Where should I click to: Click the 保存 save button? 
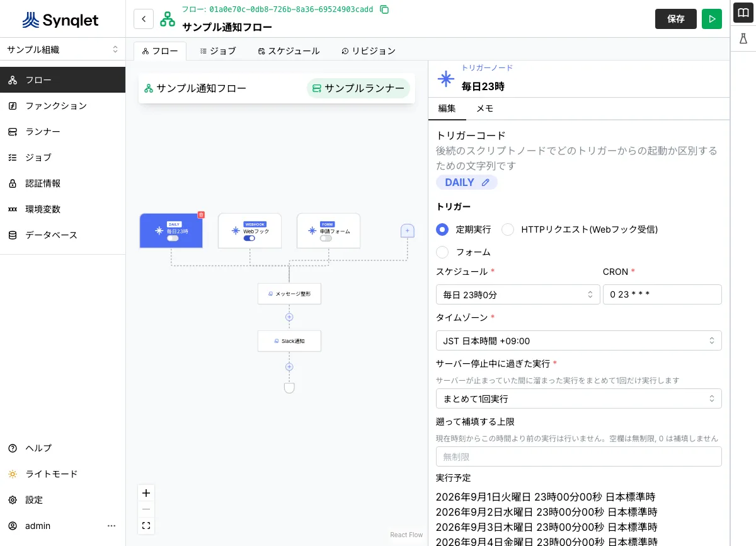click(676, 19)
